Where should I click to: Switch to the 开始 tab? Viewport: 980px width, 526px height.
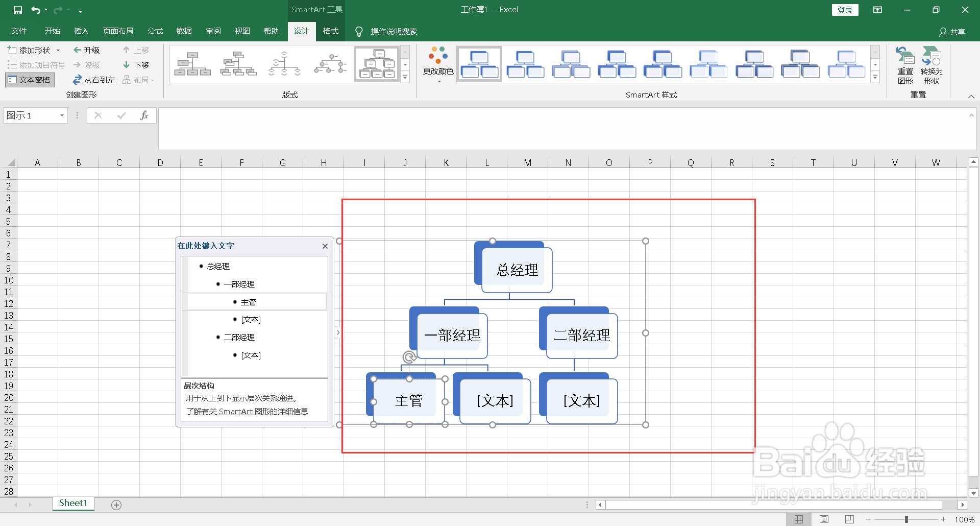52,31
